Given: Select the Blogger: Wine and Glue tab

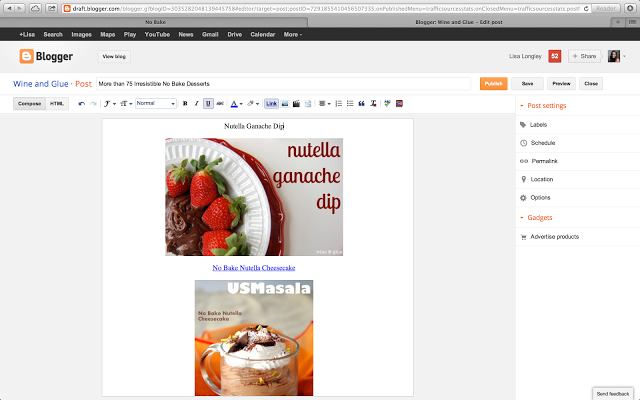Looking at the screenshot, I should pos(459,22).
